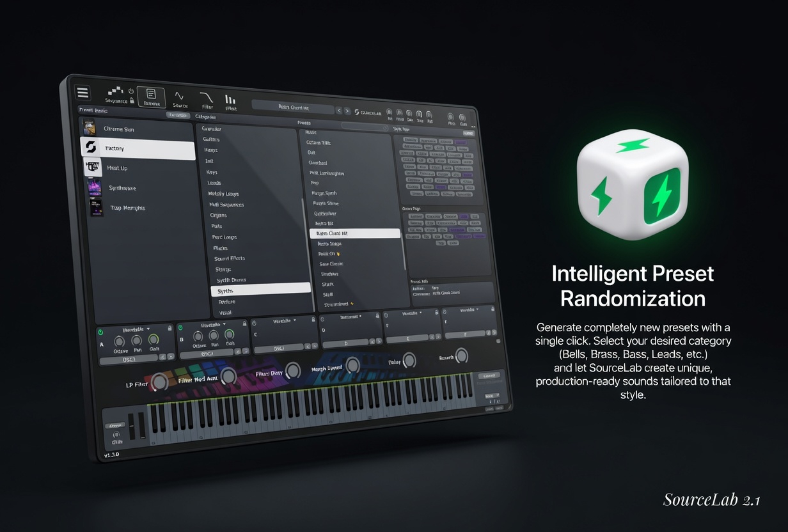Select the Pads category

coord(217,226)
